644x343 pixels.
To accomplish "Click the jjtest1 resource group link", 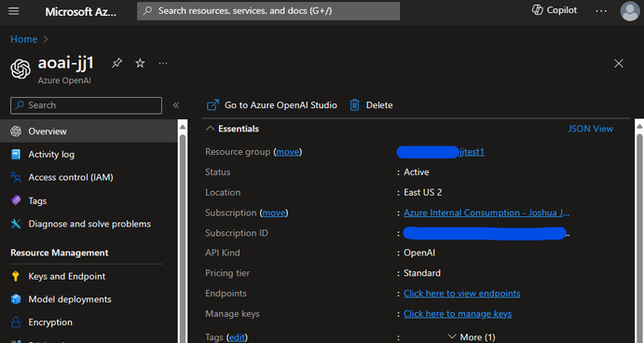I will pos(472,152).
